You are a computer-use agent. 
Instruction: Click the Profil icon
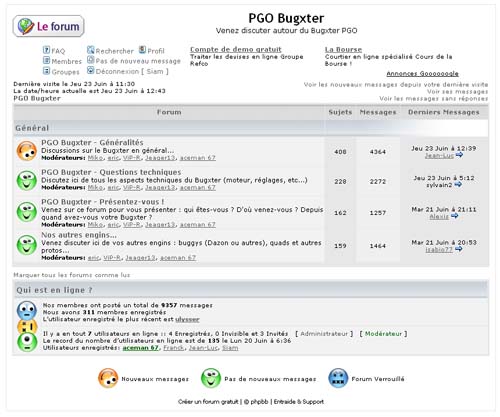coord(142,50)
